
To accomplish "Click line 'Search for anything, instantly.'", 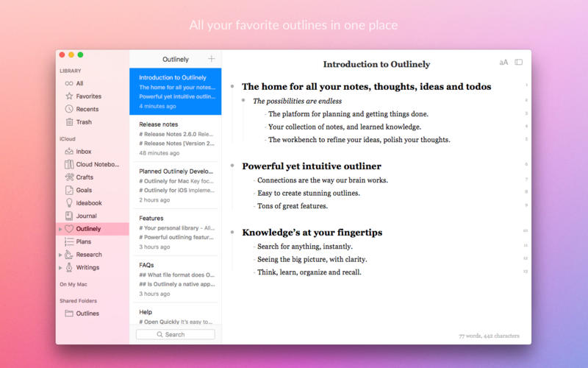I will click(305, 247).
